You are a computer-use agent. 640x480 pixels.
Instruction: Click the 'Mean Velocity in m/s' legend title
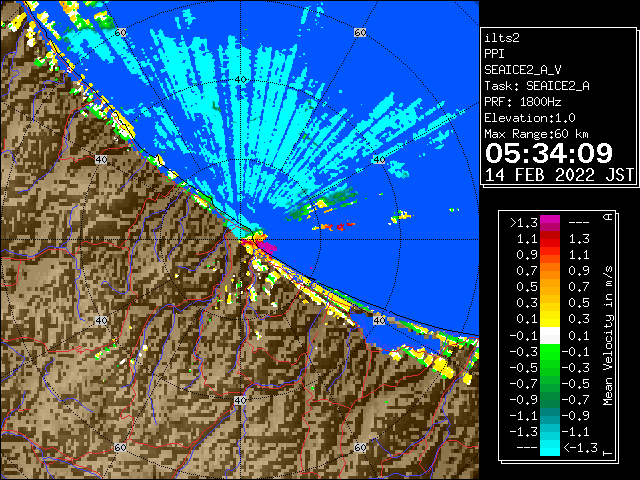coord(608,336)
